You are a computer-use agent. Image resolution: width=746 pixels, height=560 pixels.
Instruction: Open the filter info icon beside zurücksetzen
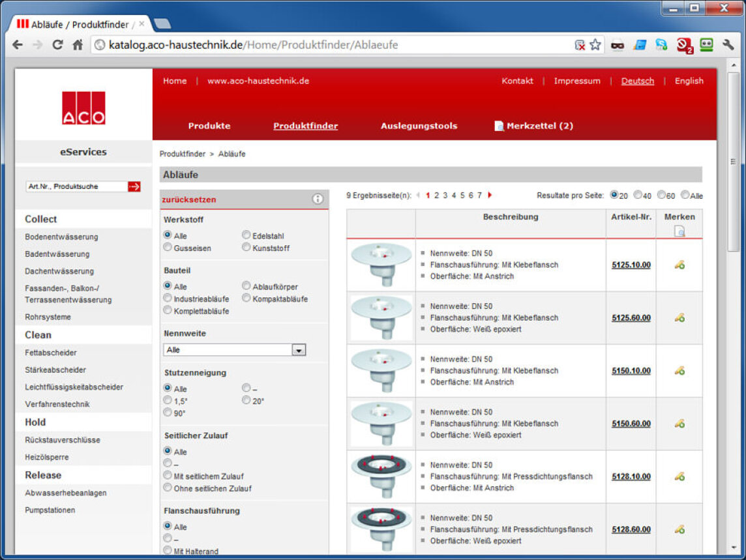click(318, 199)
